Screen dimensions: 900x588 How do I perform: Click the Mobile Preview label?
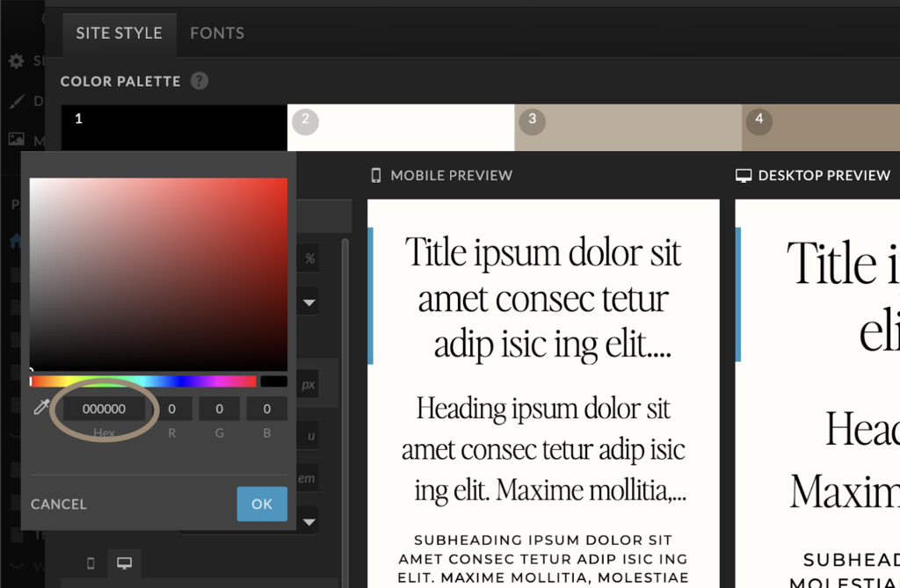tap(451, 175)
